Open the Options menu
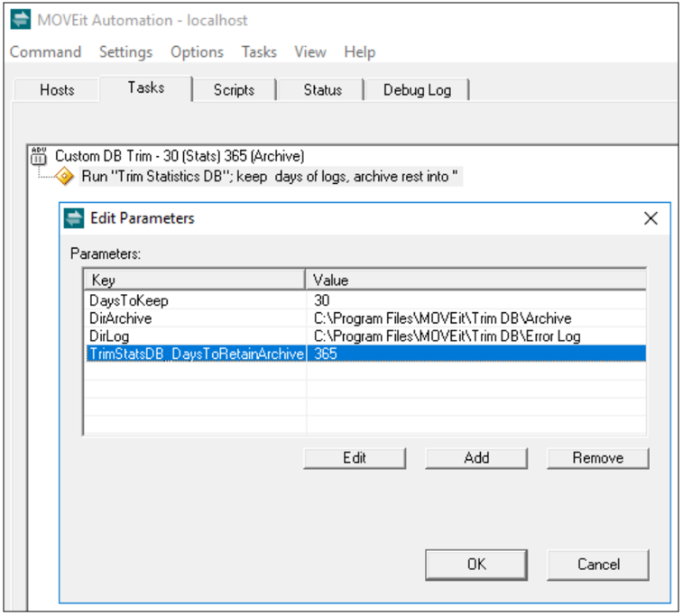Image resolution: width=683 pixels, height=616 pixels. coord(197,52)
